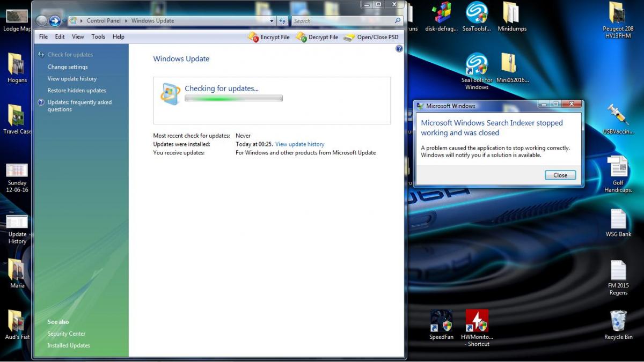This screenshot has width=644, height=362.
Task: Open the Tools menu
Action: pyautogui.click(x=98, y=37)
